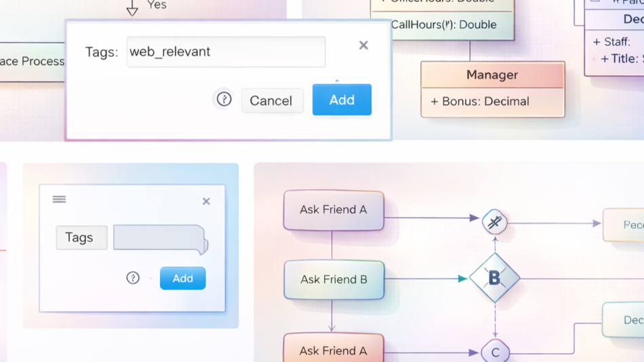Click the help icon in the small Tags dialog

point(133,278)
